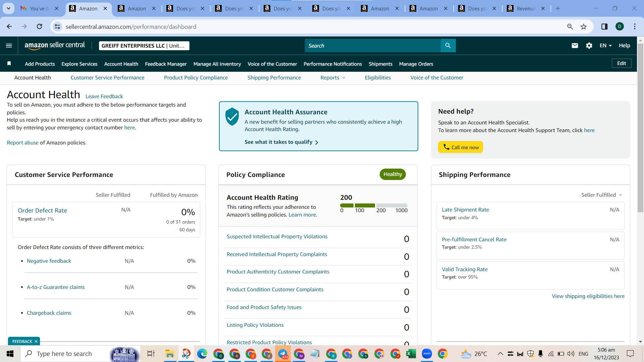644x362 pixels.
Task: Open Feedback Manager in the navigation bar
Action: (166, 64)
